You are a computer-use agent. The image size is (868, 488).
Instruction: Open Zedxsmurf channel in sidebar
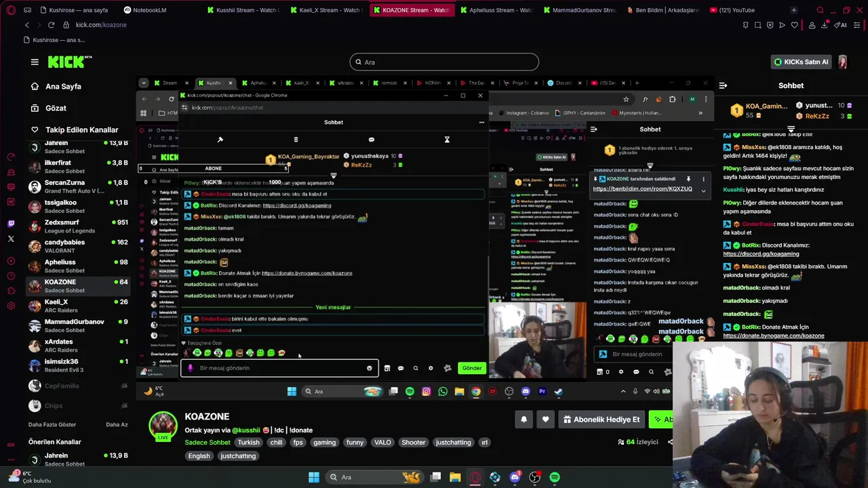point(78,226)
